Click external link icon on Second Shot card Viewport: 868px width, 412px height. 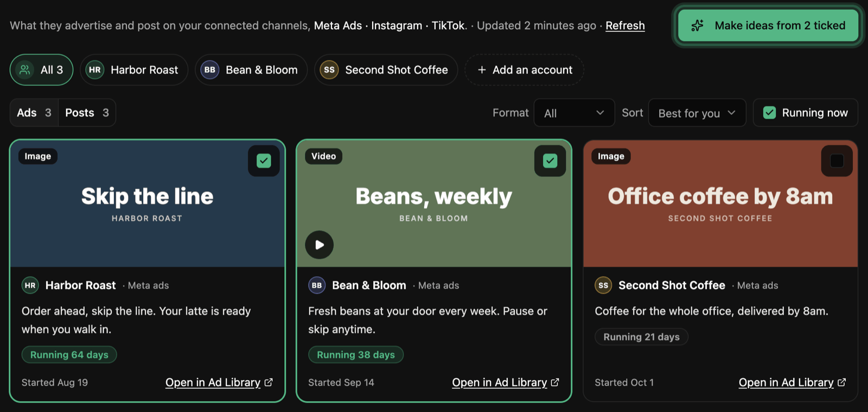(842, 382)
